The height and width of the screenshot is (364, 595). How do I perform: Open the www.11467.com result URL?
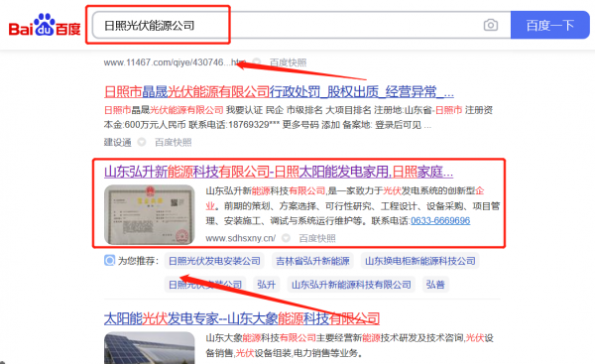[175, 62]
